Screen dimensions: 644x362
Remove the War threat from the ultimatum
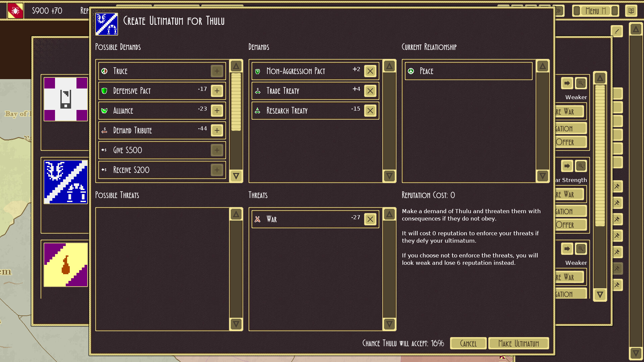pyautogui.click(x=370, y=219)
